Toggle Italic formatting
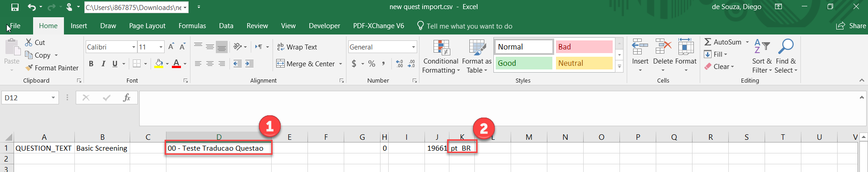The width and height of the screenshot is (868, 172). (x=103, y=64)
